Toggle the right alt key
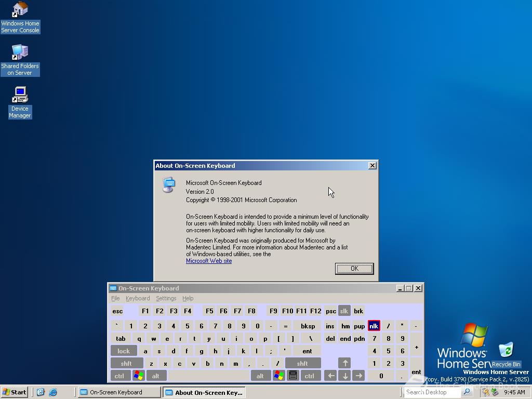This screenshot has height=399, width=532. click(x=261, y=376)
